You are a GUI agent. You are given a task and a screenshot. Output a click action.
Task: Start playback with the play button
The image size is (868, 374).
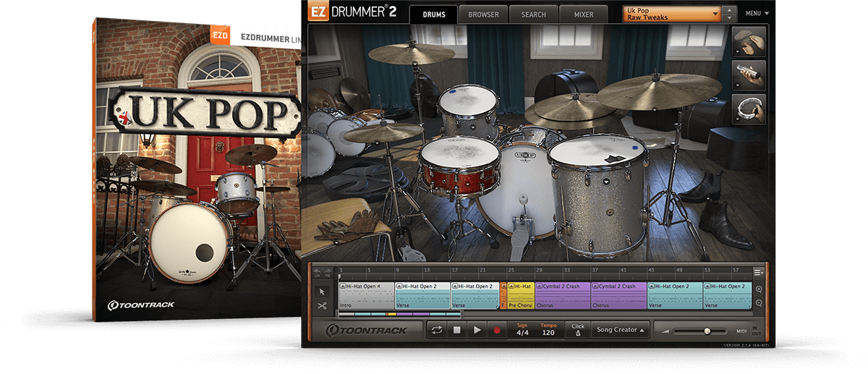click(477, 330)
